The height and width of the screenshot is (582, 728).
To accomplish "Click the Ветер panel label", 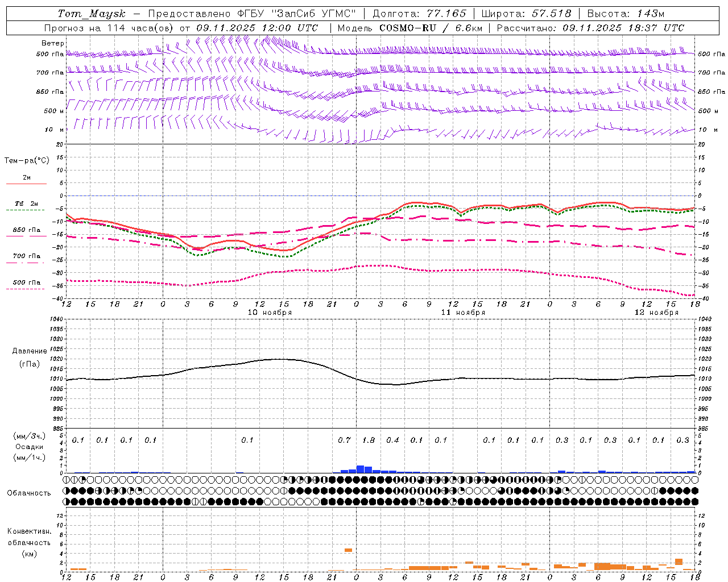I will pos(53,43).
